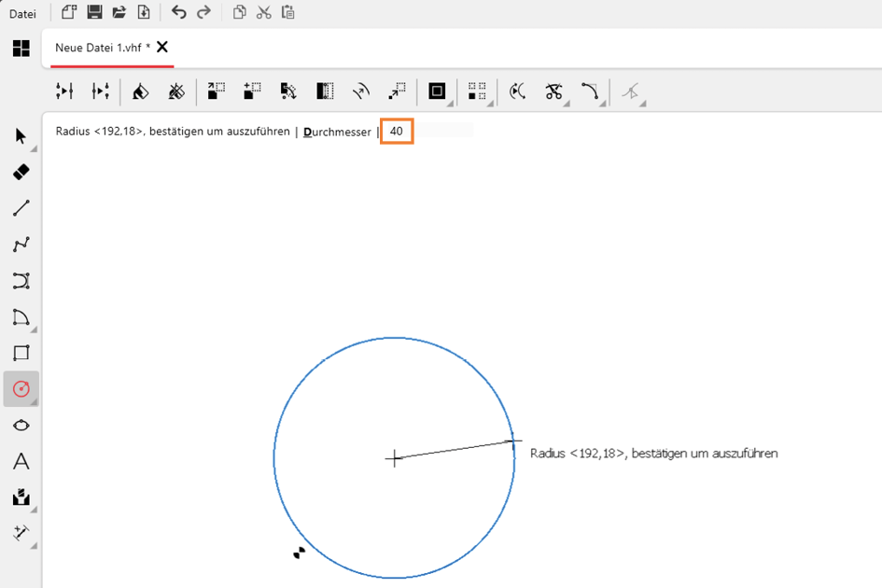The height and width of the screenshot is (588, 882).
Task: Click the crossed-out fill bucket icon
Action: [176, 91]
